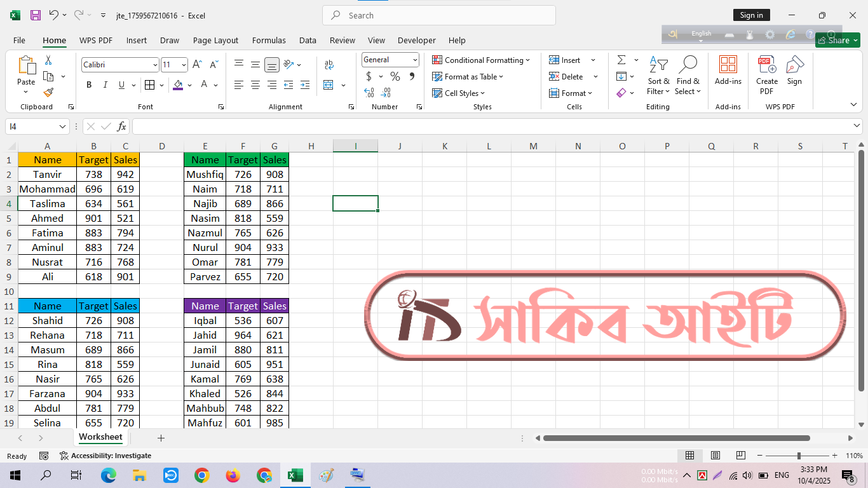Image resolution: width=868 pixels, height=488 pixels.
Task: Click the AutoSum sigma icon
Action: click(x=621, y=60)
